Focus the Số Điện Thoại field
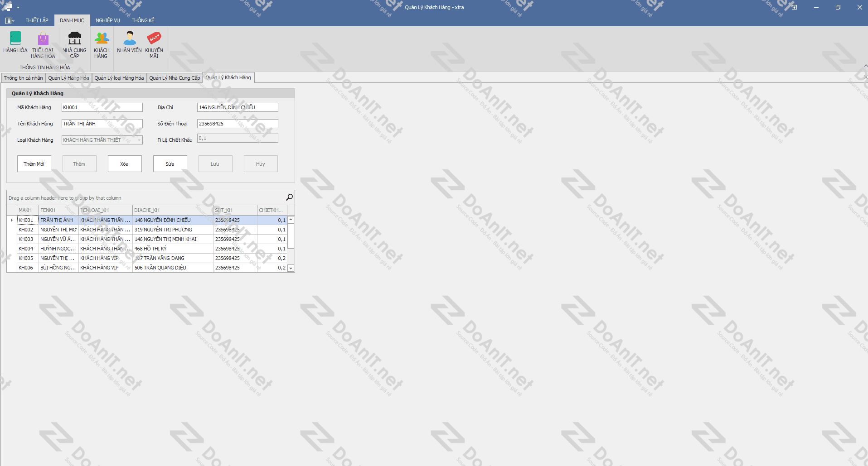 238,124
